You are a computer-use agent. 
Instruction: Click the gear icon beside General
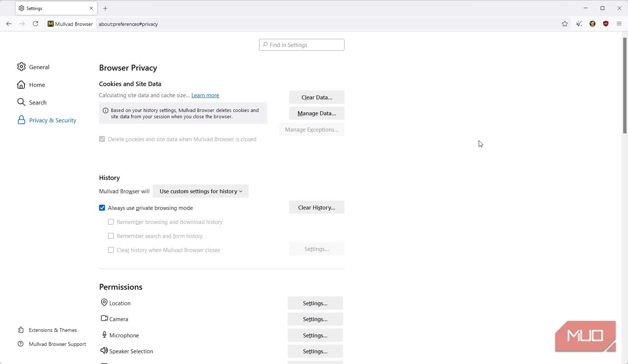(21, 67)
